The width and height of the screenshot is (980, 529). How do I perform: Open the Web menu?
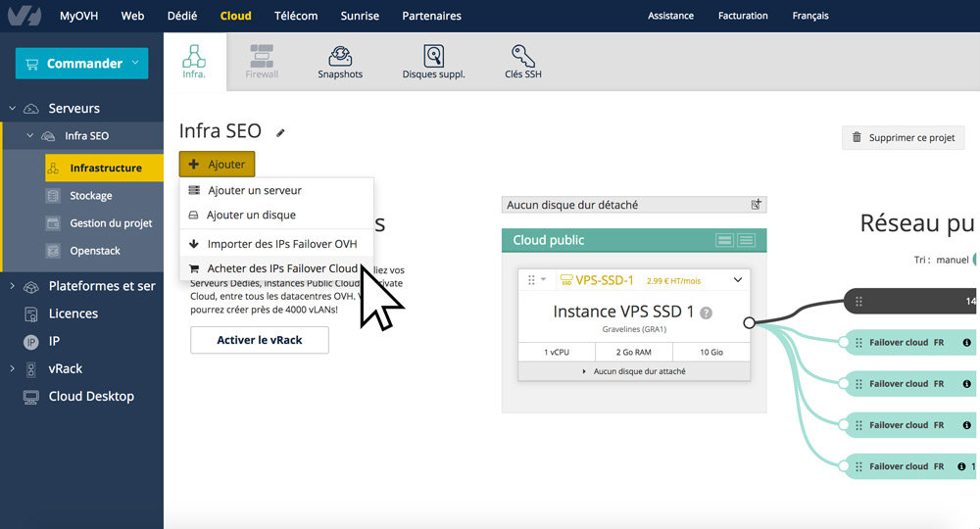(x=132, y=16)
